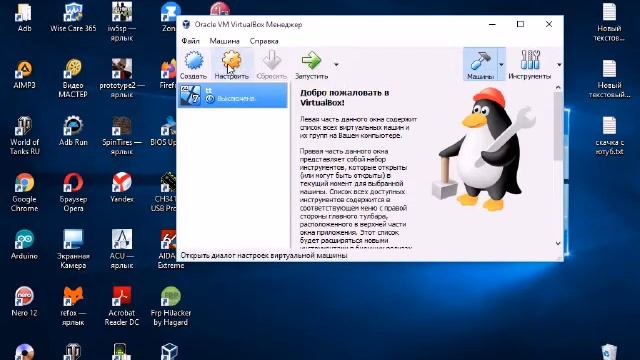Select the tt virtual machine in the list
Screen dimensions: 640x360
coord(233,95)
